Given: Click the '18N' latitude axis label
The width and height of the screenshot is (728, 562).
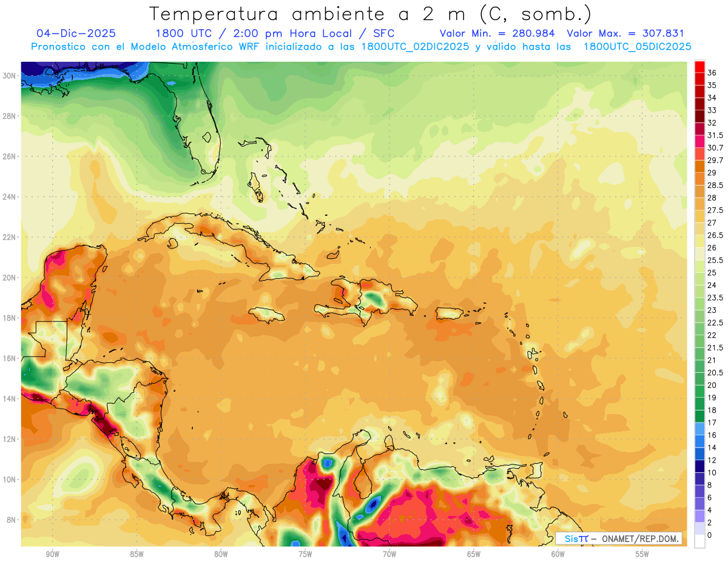Looking at the screenshot, I should pos(10,318).
